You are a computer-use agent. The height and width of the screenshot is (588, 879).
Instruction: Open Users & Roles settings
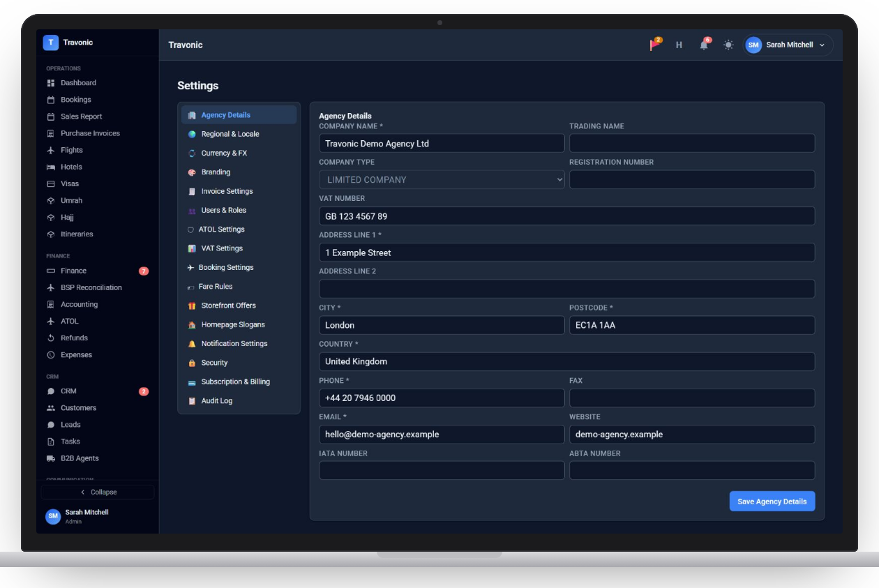(x=239, y=210)
